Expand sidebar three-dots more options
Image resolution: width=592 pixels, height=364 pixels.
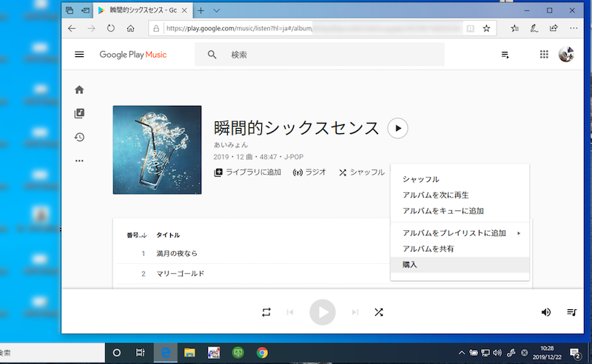click(x=79, y=161)
